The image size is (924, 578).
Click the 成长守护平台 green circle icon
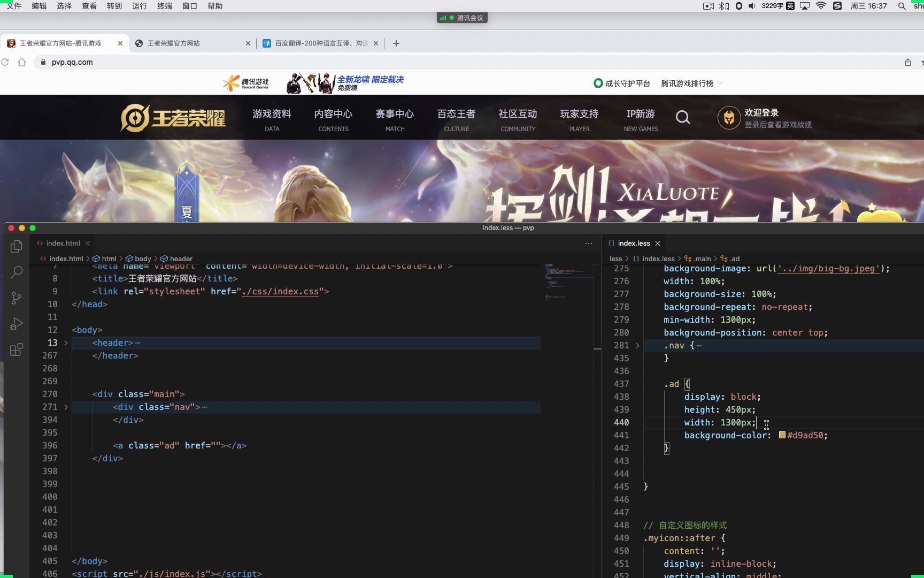(598, 83)
